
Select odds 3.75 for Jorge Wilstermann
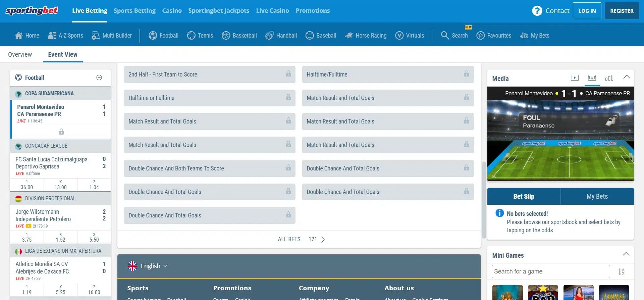pyautogui.click(x=27, y=237)
